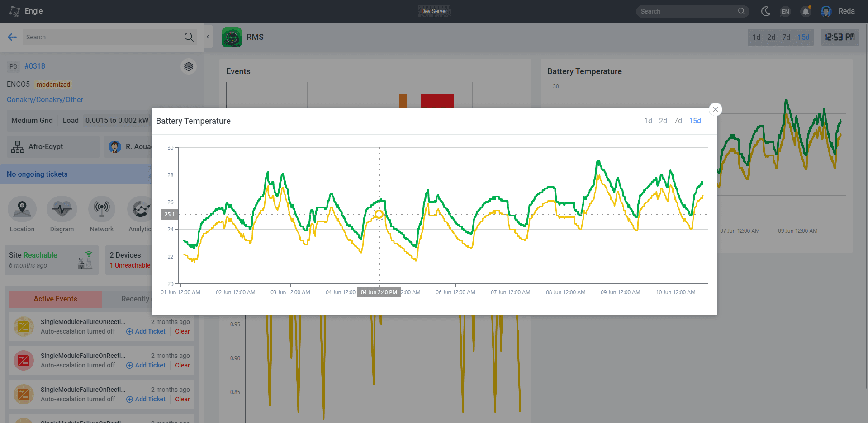This screenshot has height=423, width=868.
Task: Select 15d range in popup
Action: pyautogui.click(x=695, y=121)
